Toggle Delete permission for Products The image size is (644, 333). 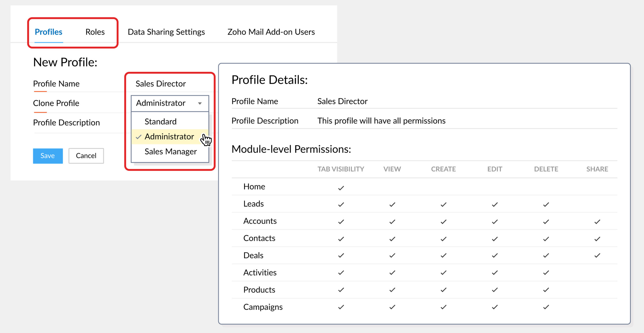coord(546,289)
